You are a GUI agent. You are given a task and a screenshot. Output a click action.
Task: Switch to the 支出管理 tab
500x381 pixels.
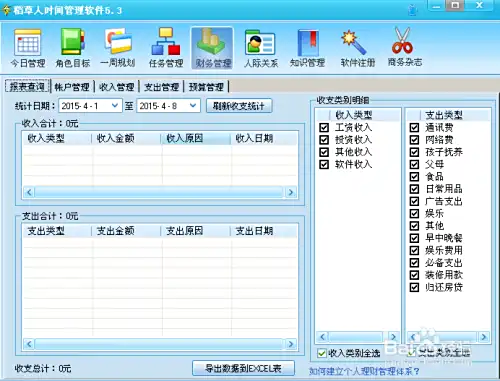(162, 87)
